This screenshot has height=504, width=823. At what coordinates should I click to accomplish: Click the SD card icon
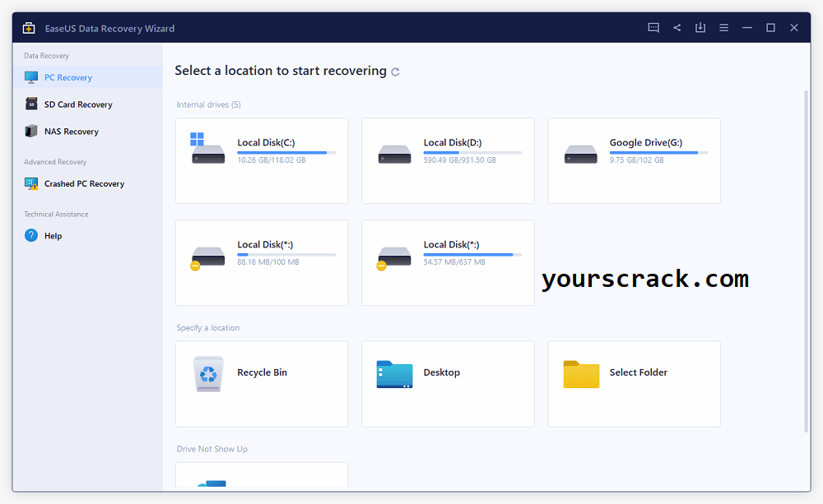[31, 104]
